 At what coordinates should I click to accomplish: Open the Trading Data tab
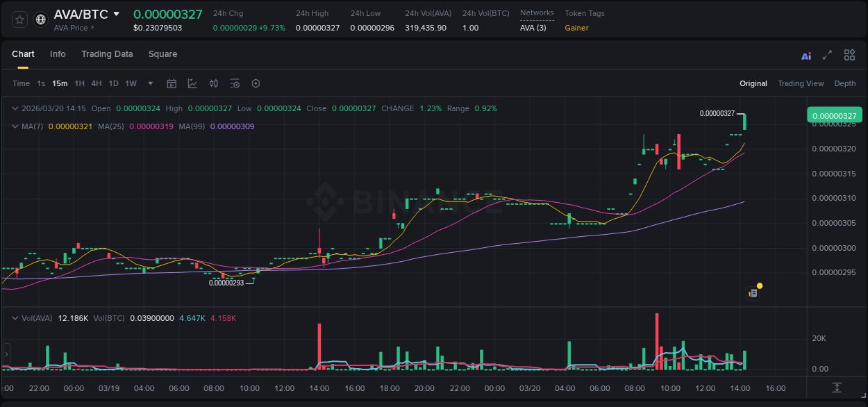[x=107, y=54]
